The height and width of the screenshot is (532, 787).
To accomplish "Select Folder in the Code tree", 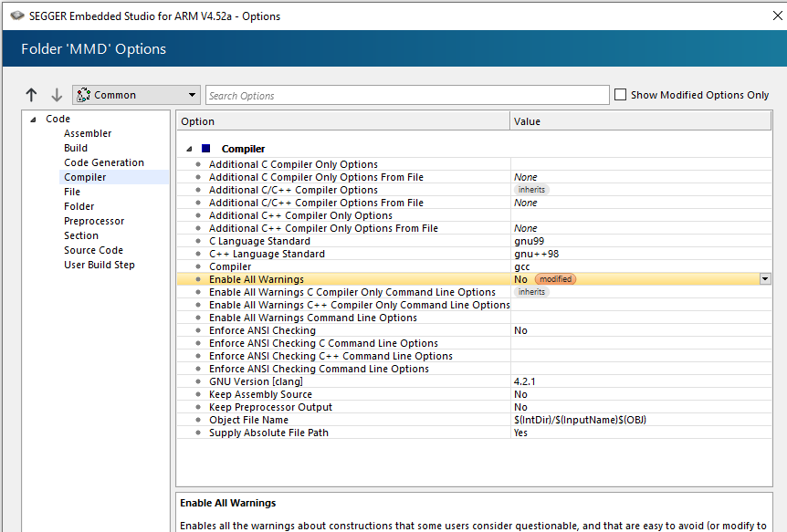I will pyautogui.click(x=79, y=206).
